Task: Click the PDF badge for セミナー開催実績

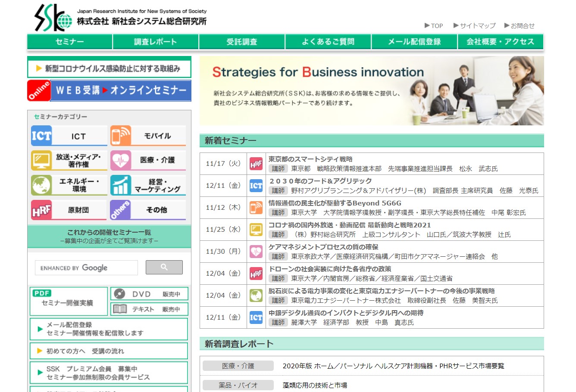Action: tap(42, 293)
